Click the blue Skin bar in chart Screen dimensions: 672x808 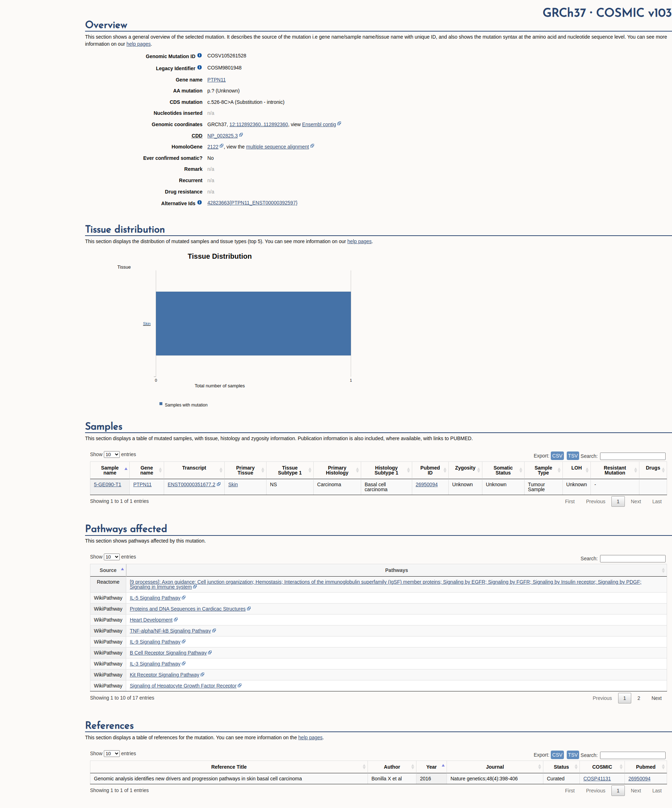(253, 324)
